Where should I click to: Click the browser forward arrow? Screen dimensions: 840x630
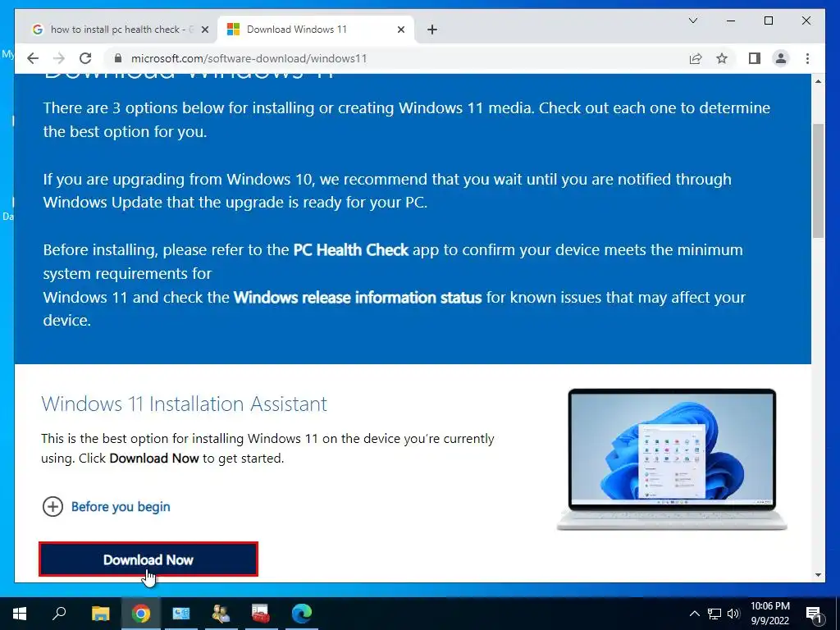point(59,58)
